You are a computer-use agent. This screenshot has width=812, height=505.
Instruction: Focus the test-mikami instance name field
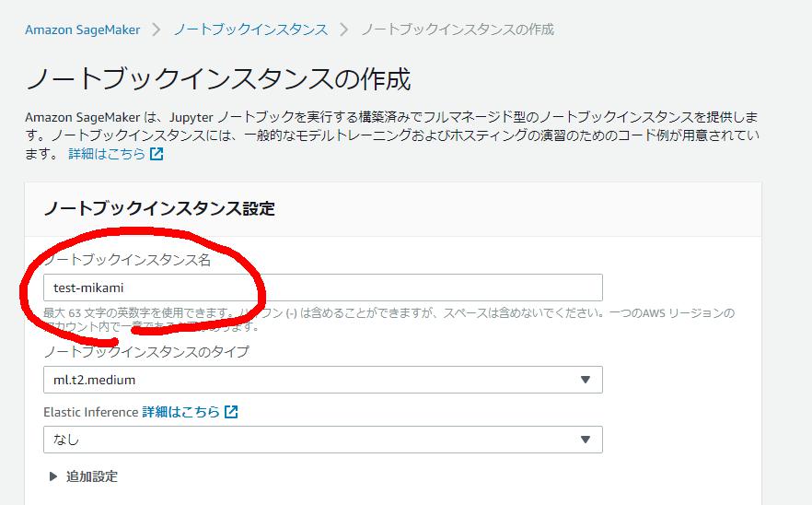click(x=322, y=288)
